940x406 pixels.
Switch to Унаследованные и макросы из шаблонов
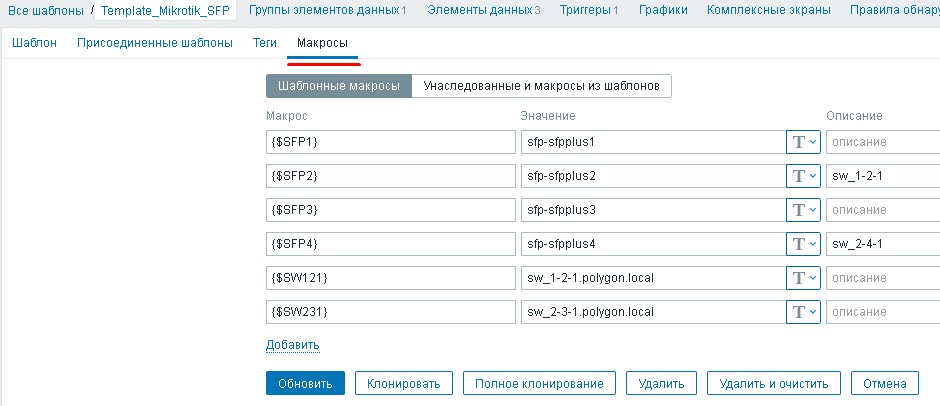[541, 86]
